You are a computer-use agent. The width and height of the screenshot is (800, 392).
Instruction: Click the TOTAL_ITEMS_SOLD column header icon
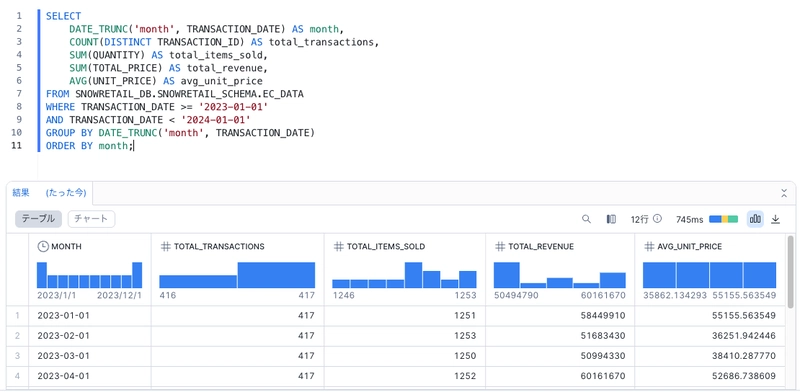pos(338,247)
